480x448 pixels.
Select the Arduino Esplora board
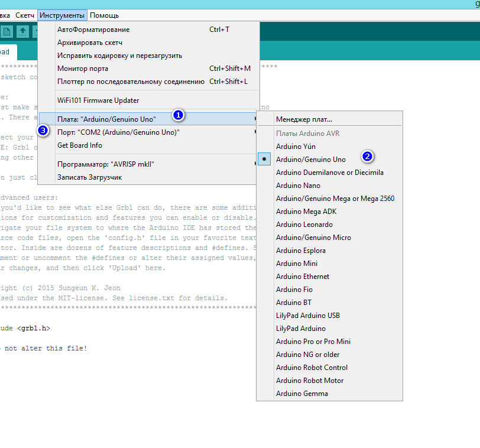[329, 251]
